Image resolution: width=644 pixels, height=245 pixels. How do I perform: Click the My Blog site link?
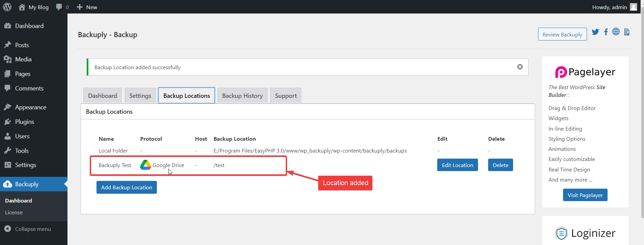38,7
